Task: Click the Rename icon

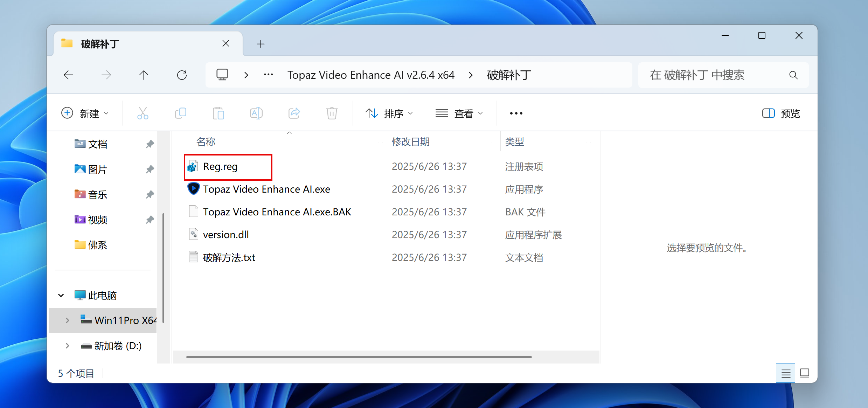Action: (256, 113)
